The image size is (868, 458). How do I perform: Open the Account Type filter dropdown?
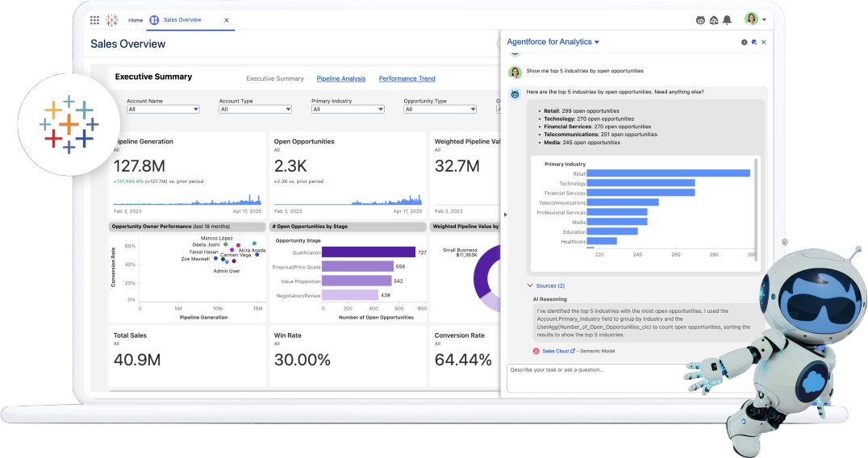[255, 110]
